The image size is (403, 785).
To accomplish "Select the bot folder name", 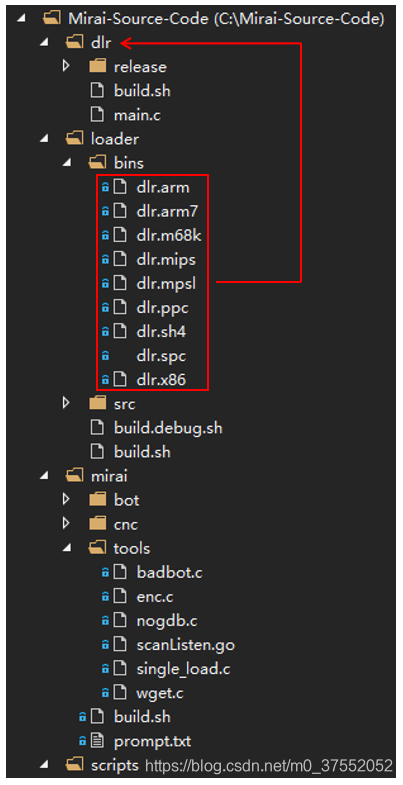I will tap(127, 500).
